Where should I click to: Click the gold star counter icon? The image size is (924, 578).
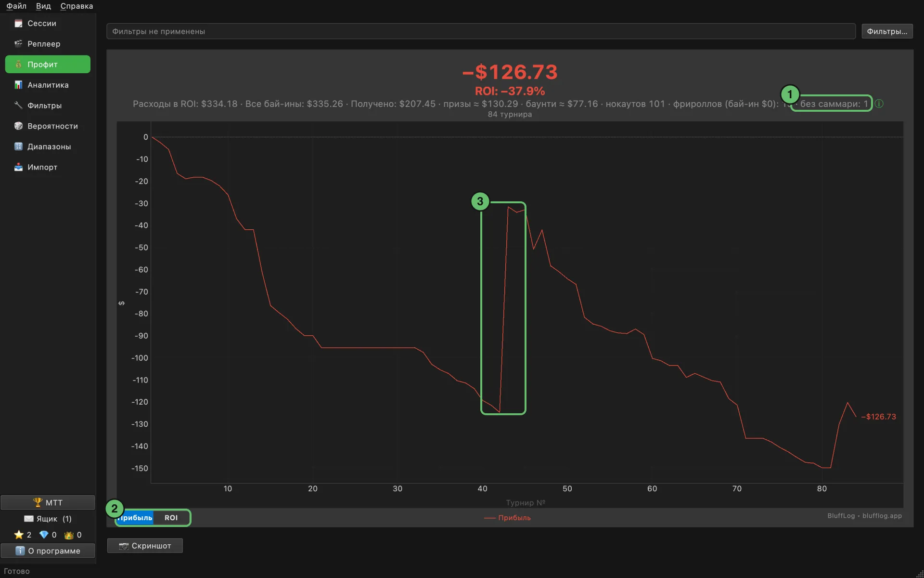[x=19, y=535]
